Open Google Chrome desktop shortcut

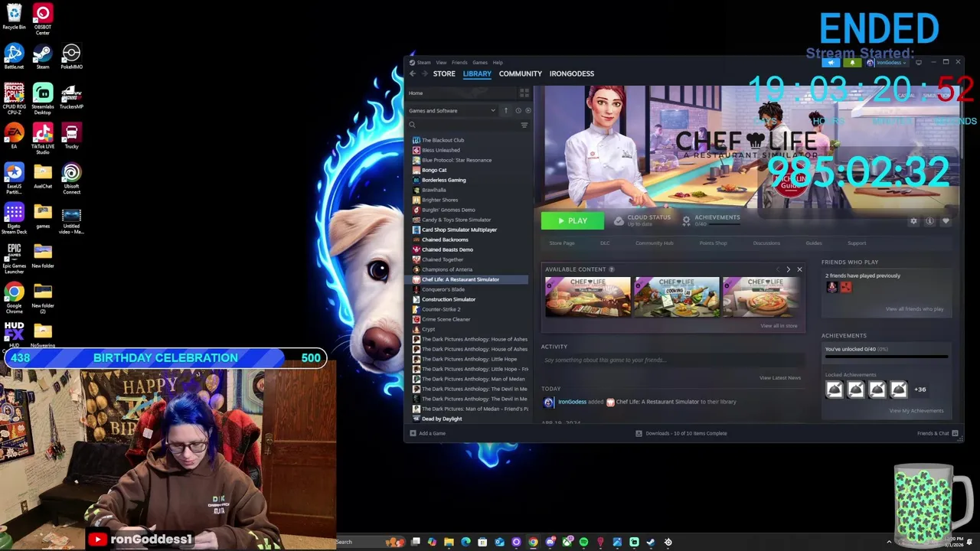pos(14,298)
